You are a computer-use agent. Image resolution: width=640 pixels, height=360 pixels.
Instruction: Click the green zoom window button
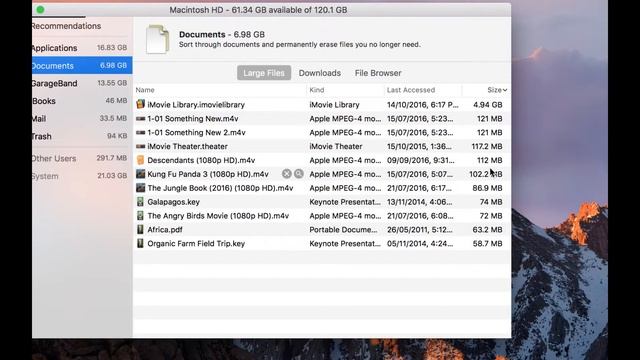[40, 10]
